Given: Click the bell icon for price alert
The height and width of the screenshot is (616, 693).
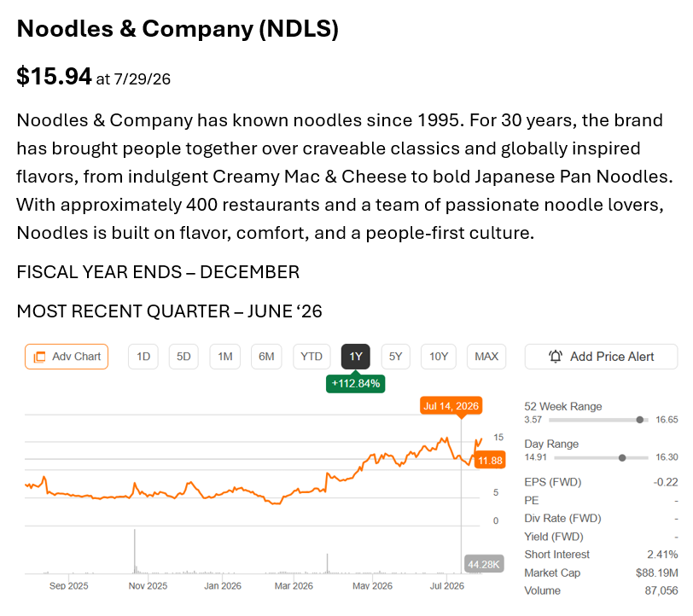Looking at the screenshot, I should (x=556, y=357).
